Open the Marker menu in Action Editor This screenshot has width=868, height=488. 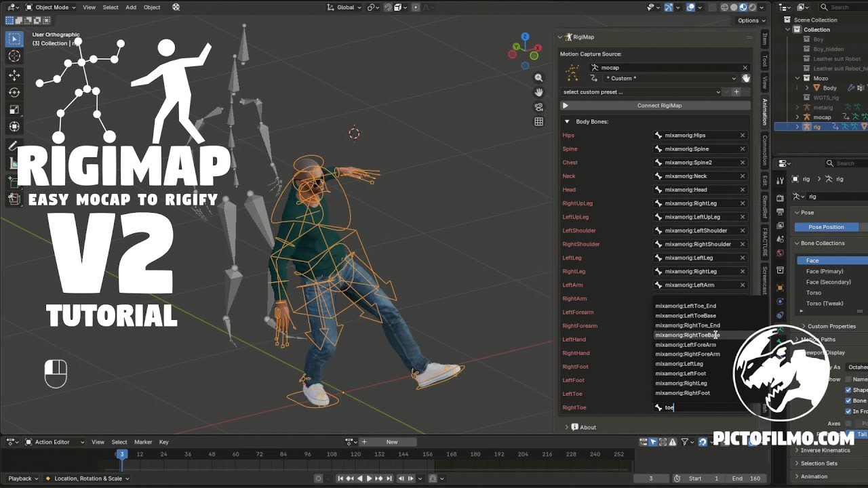(x=143, y=442)
